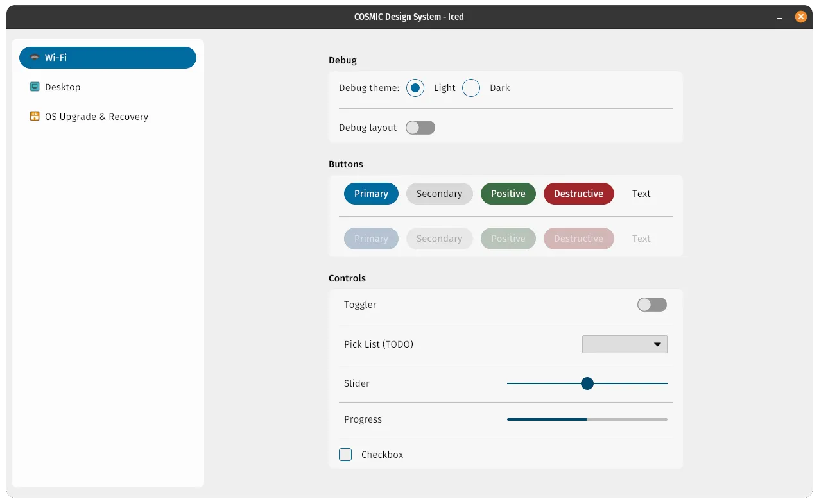The height and width of the screenshot is (504, 819).
Task: Click the Wi-Fi icon in sidebar
Action: 35,58
